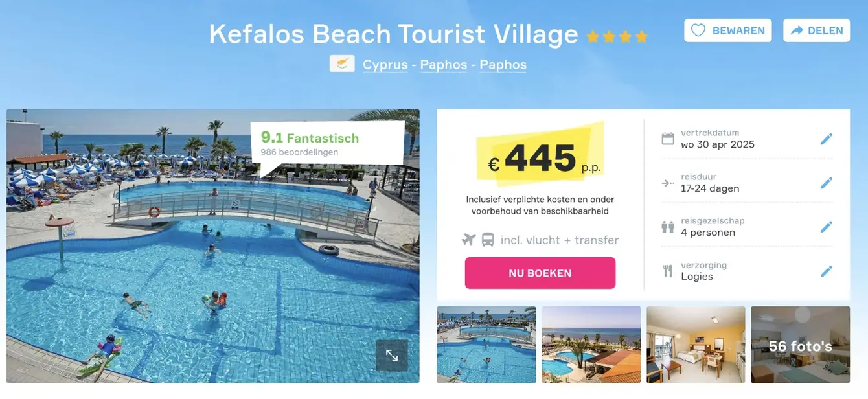This screenshot has height=399, width=868.
Task: Open the 56 foto's gallery thumbnail
Action: click(x=800, y=345)
